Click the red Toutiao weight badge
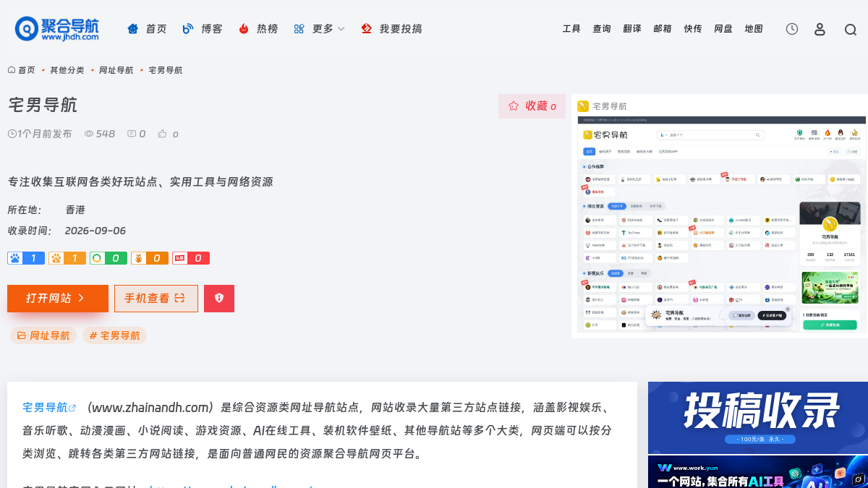Viewport: 868px width, 488px height. [x=191, y=258]
